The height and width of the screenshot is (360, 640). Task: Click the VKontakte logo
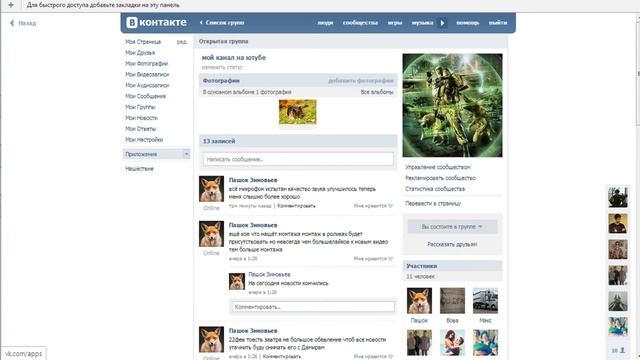156,22
